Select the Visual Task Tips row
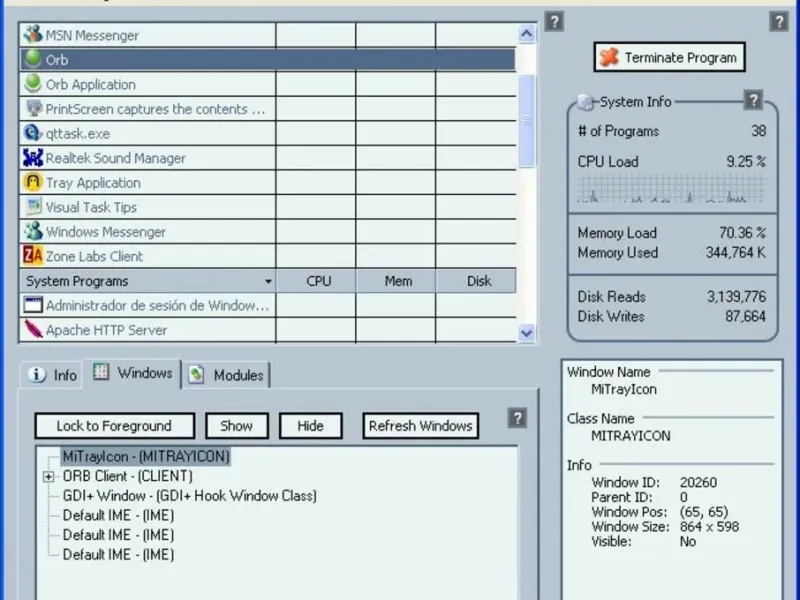 point(268,207)
